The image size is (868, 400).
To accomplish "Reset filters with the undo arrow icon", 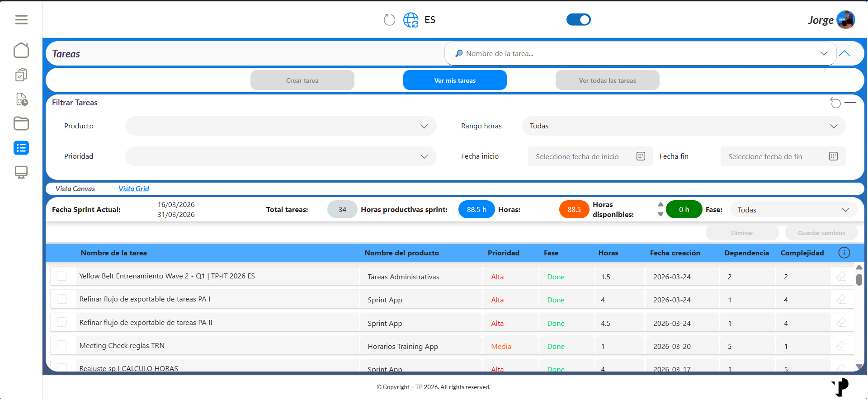I will [835, 103].
